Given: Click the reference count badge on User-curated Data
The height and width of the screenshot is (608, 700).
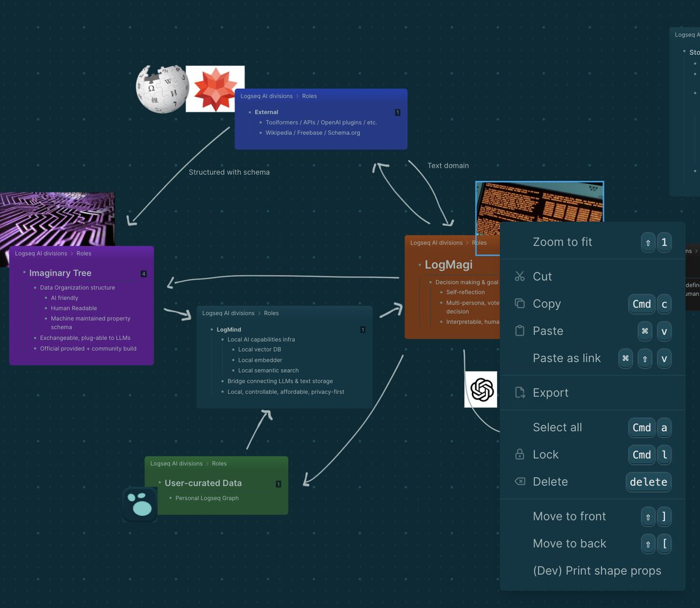Looking at the screenshot, I should click(278, 484).
